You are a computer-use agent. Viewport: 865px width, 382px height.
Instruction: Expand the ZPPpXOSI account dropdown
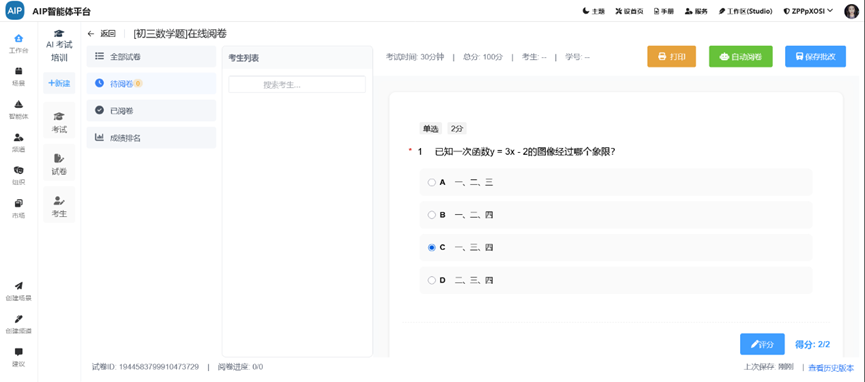[808, 11]
